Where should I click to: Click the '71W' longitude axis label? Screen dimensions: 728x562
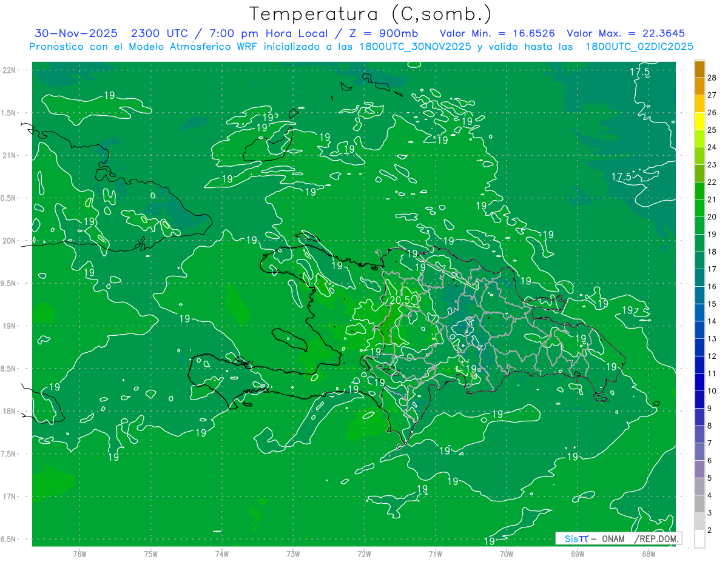[x=436, y=554]
